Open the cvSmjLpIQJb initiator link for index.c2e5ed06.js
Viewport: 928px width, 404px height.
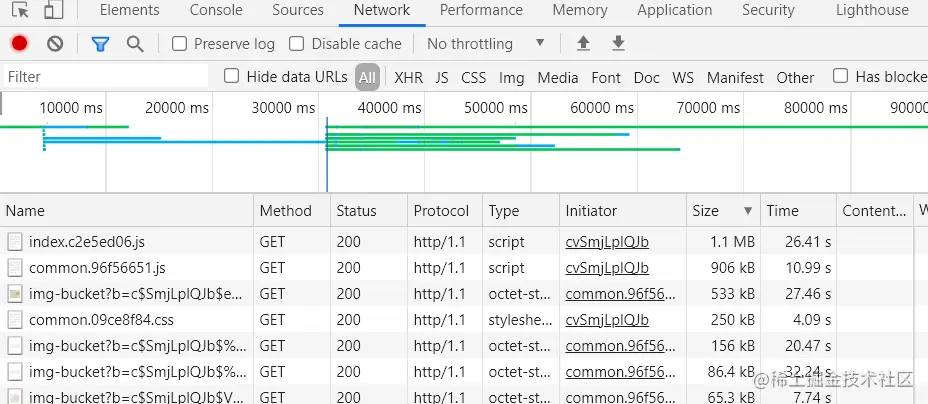coord(607,241)
